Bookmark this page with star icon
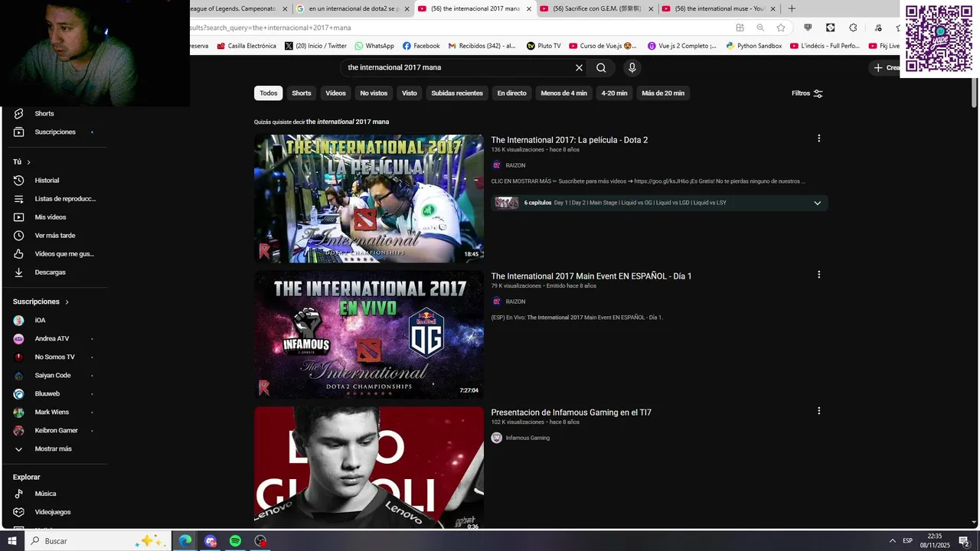The height and width of the screenshot is (551, 980). point(780,28)
